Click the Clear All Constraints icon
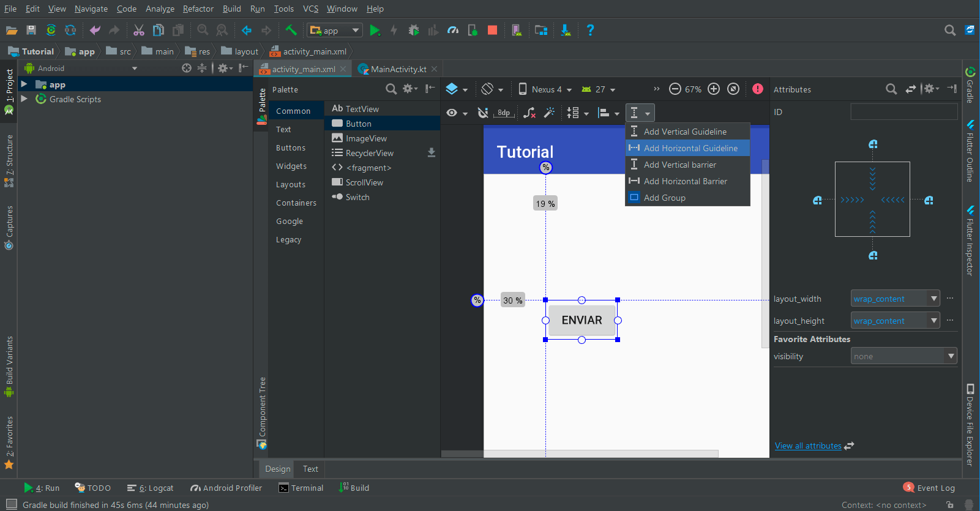980x511 pixels. coord(529,113)
